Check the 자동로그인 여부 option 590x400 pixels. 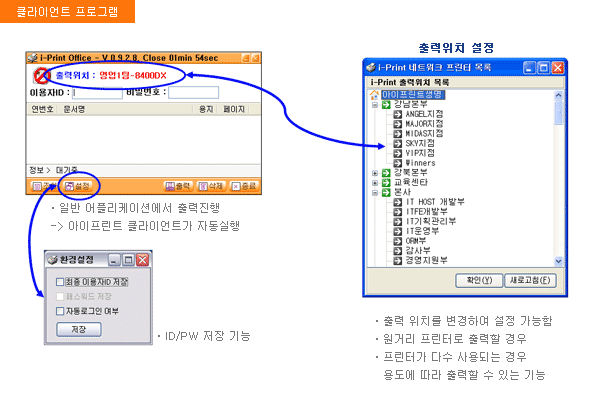click(x=59, y=311)
